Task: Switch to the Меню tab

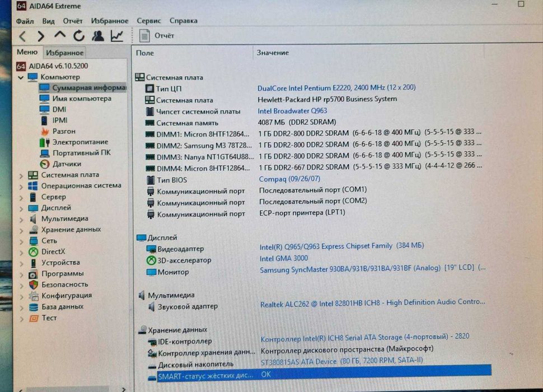Action: point(27,52)
